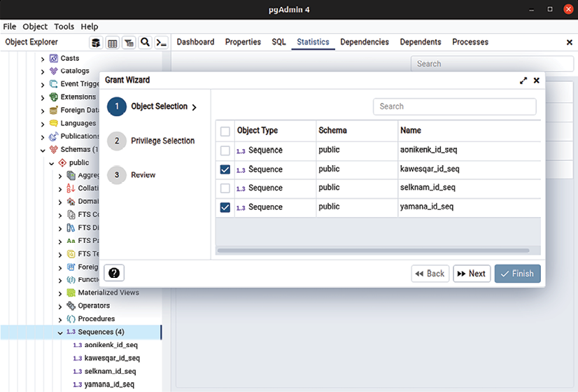
Task: Click the Materialized Views icon
Action: (x=71, y=293)
